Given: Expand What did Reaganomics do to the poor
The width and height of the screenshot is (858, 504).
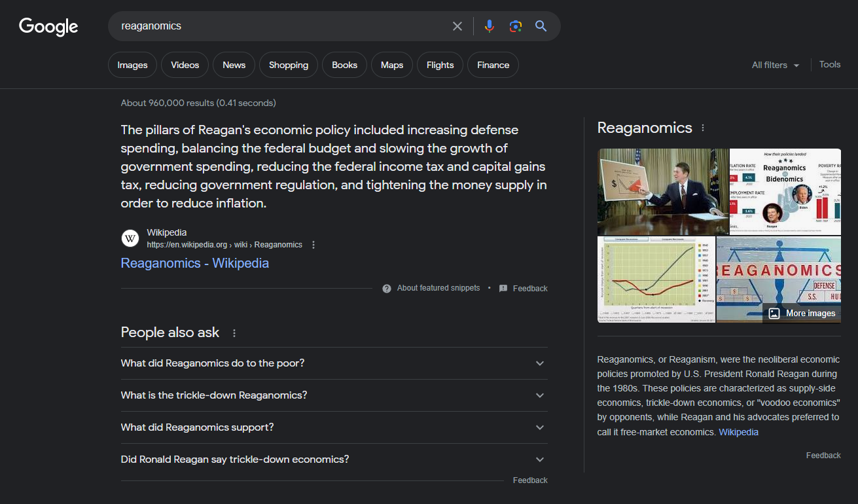Looking at the screenshot, I should (334, 363).
